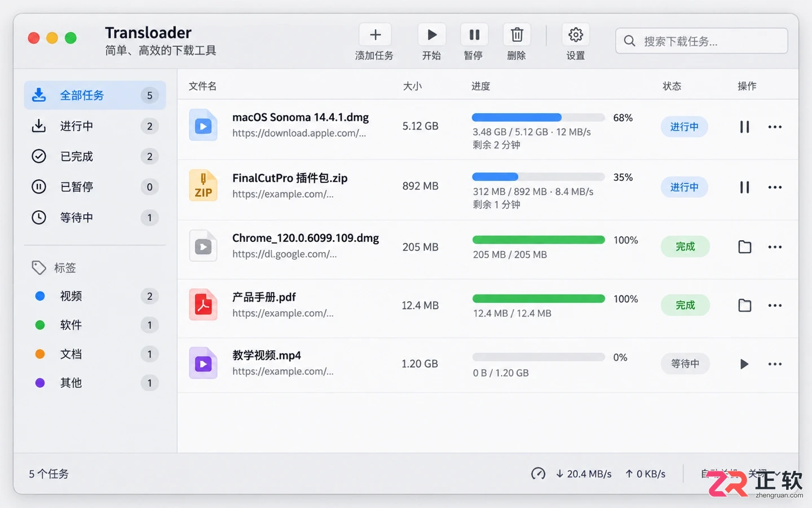The height and width of the screenshot is (508, 812).
Task: Click 完成 status badge for Chrome dmg
Action: coord(685,247)
